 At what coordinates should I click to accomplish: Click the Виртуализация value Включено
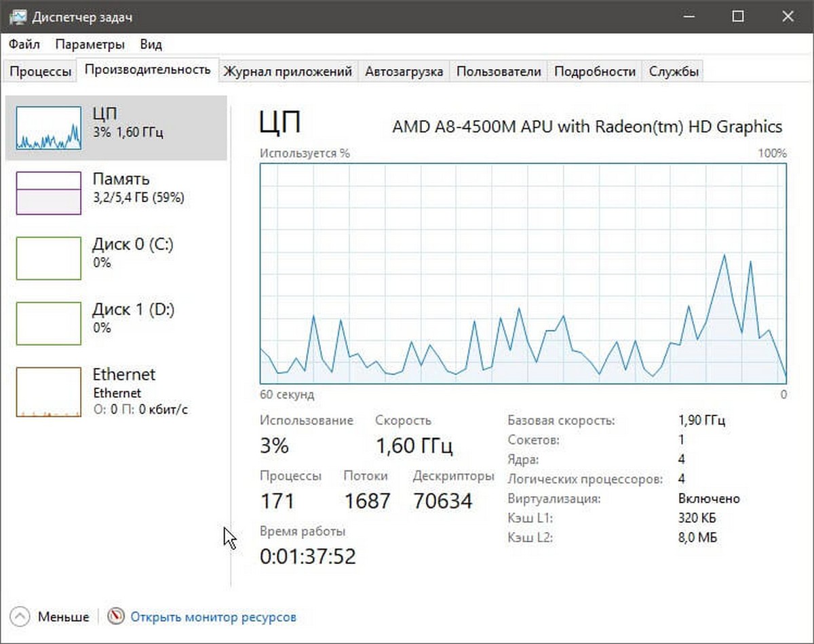709,499
